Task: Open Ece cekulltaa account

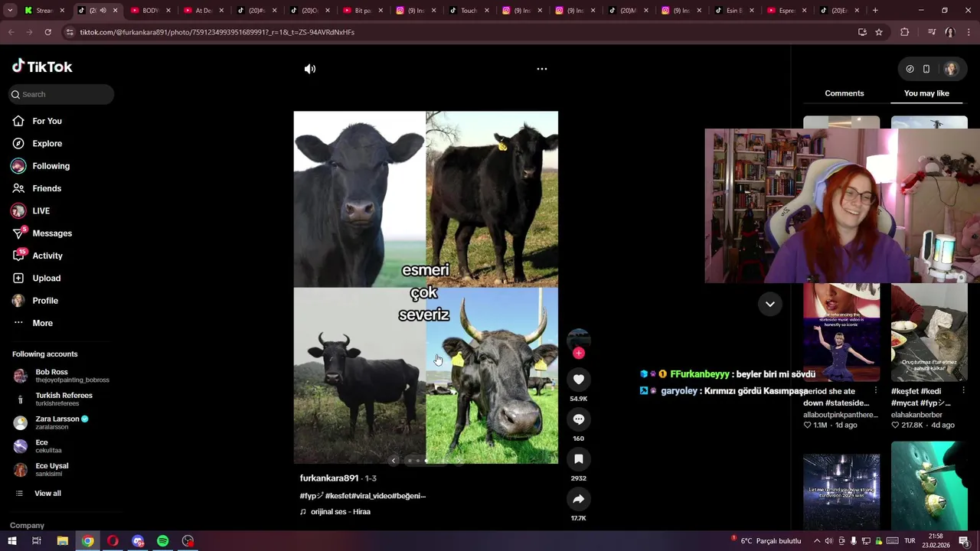Action: pyautogui.click(x=61, y=446)
